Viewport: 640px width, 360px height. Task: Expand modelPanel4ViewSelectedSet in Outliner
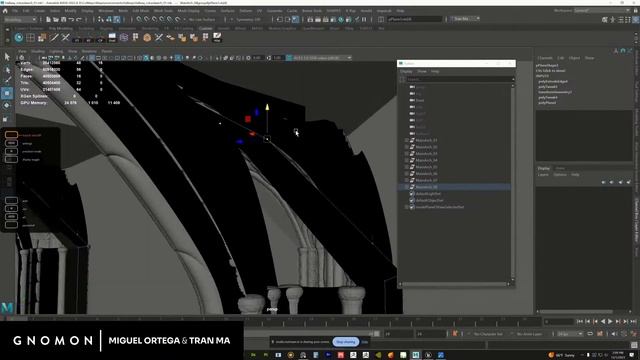pos(407,207)
